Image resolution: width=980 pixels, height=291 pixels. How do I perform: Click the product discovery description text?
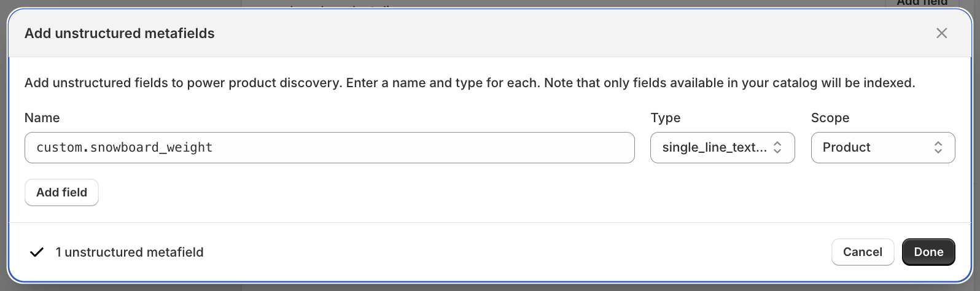point(469,83)
